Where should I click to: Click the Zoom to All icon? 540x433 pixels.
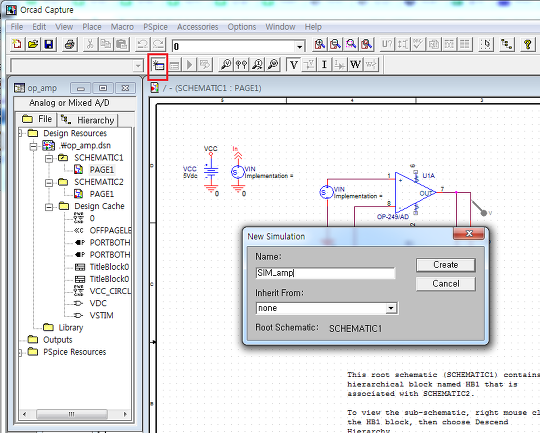coord(367,44)
